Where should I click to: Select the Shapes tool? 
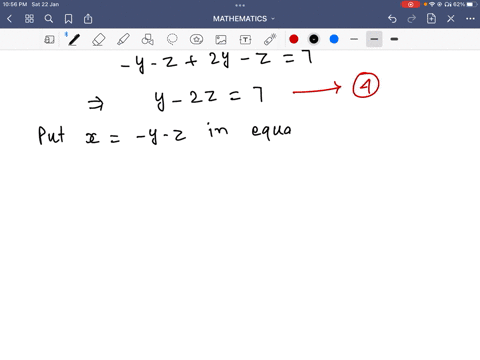148,40
